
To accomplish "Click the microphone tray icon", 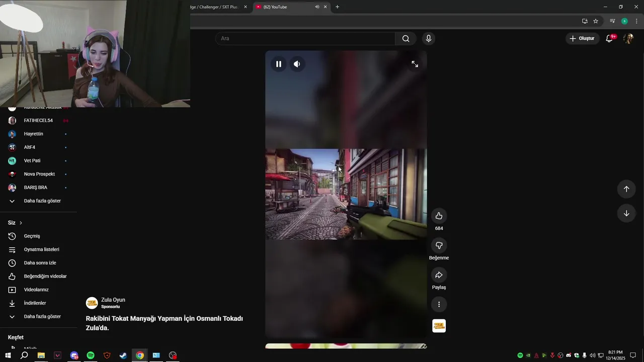I will (584, 355).
